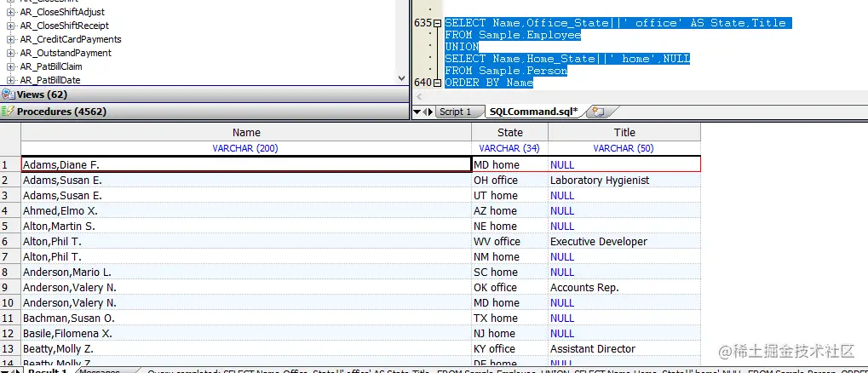Click the 'Bachman,Susan O.' name cell

pyautogui.click(x=246, y=318)
